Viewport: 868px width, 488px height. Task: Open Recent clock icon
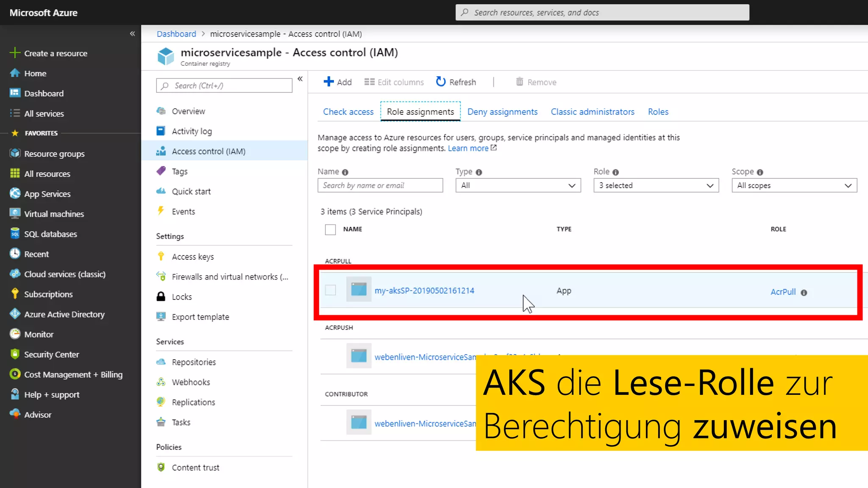(15, 254)
